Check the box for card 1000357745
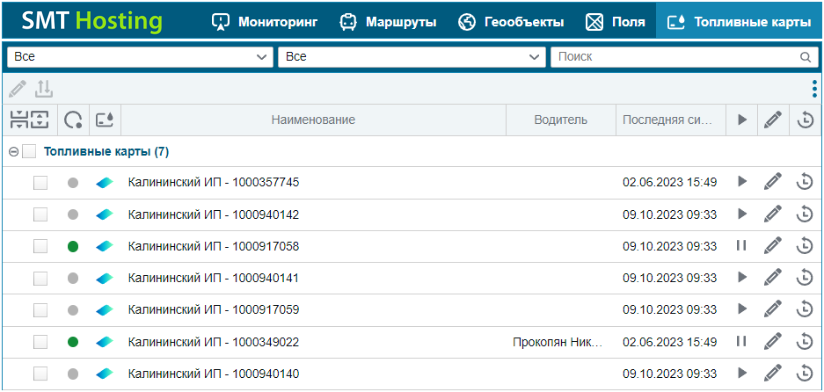The image size is (824, 392). [x=40, y=182]
